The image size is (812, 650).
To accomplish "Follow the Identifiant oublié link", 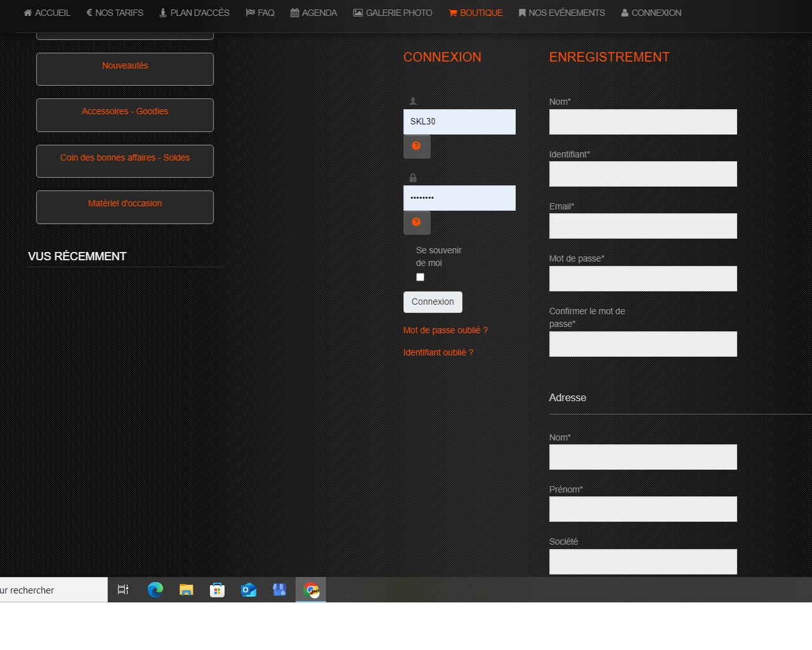I will click(438, 352).
